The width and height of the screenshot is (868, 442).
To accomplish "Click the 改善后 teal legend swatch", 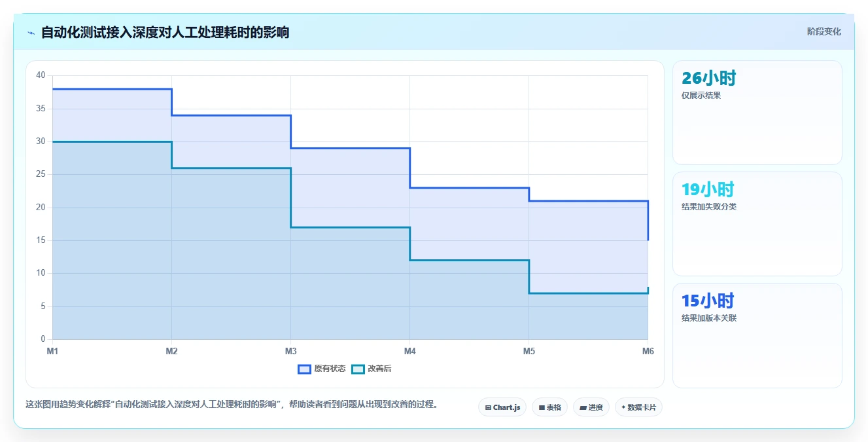I will [358, 369].
